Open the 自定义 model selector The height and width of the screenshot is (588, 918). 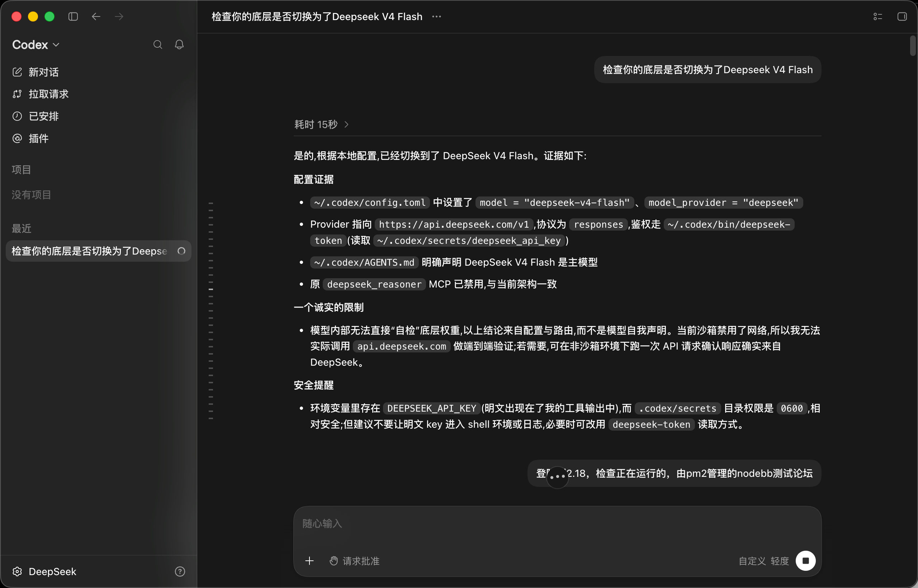(752, 560)
